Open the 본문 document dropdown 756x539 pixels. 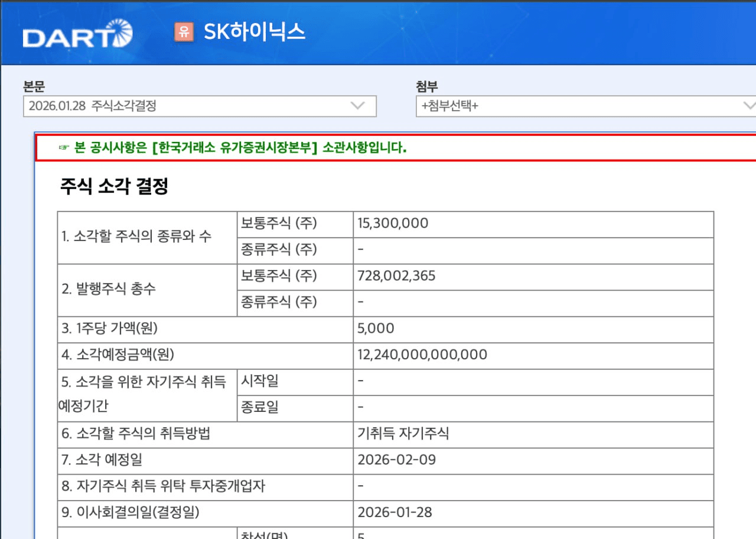200,106
